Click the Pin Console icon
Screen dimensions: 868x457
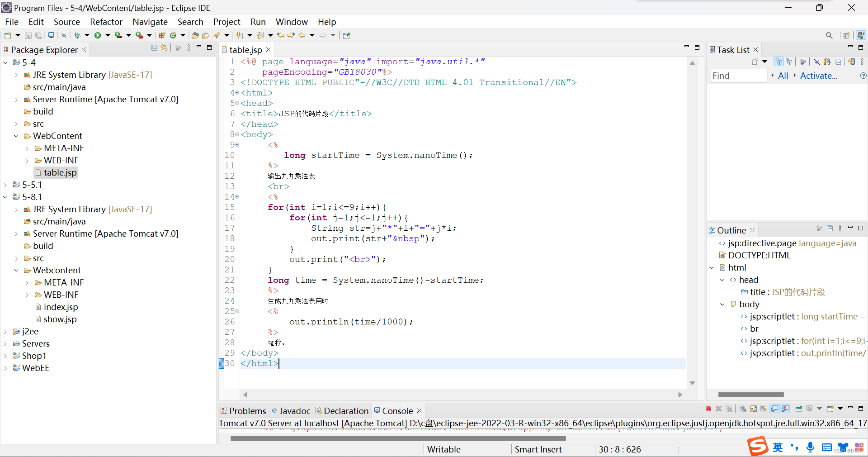tap(799, 409)
